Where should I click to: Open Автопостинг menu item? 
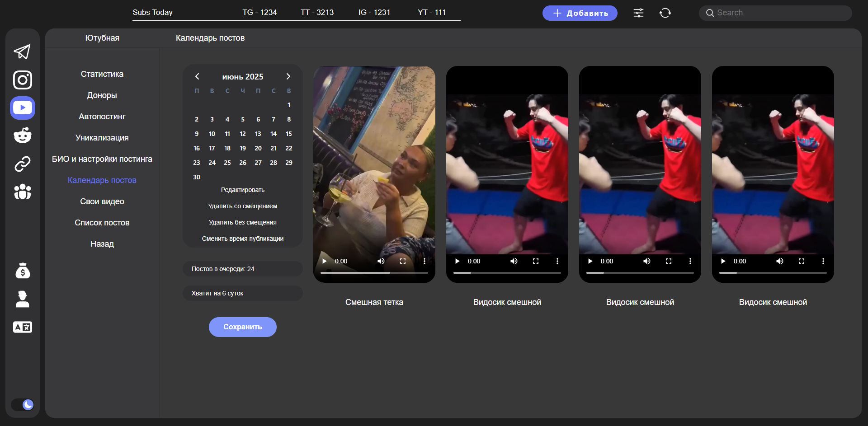tap(102, 117)
